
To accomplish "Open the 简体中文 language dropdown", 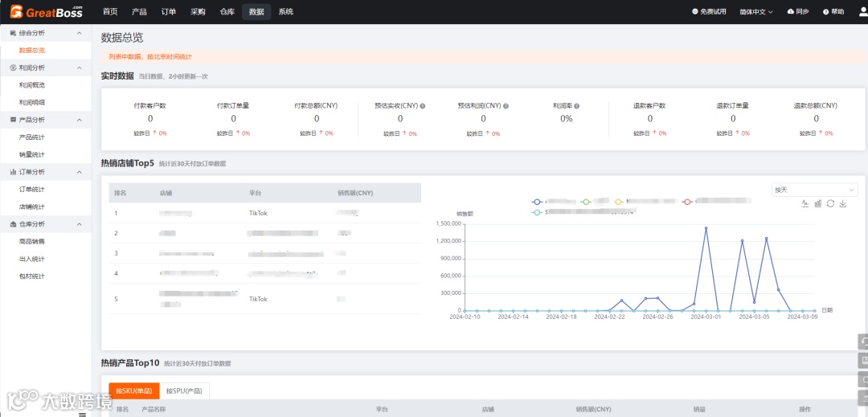I will [756, 11].
